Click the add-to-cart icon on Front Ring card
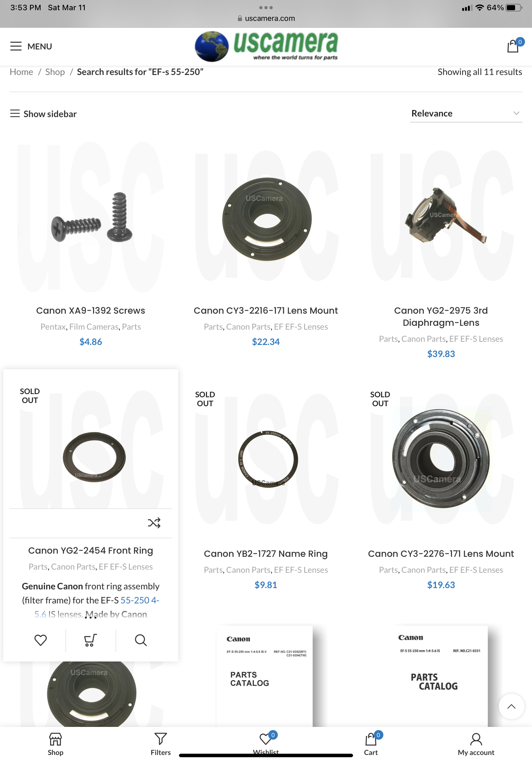 coord(90,640)
